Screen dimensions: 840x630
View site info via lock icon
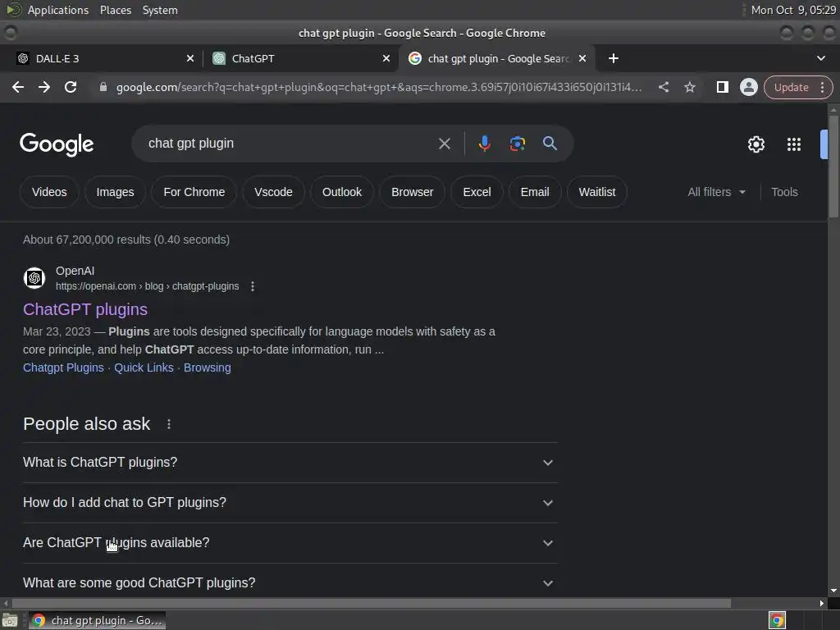click(103, 87)
